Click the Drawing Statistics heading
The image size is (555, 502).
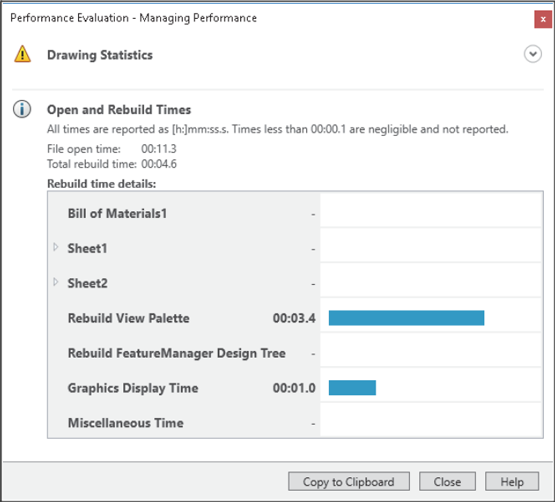coord(100,55)
